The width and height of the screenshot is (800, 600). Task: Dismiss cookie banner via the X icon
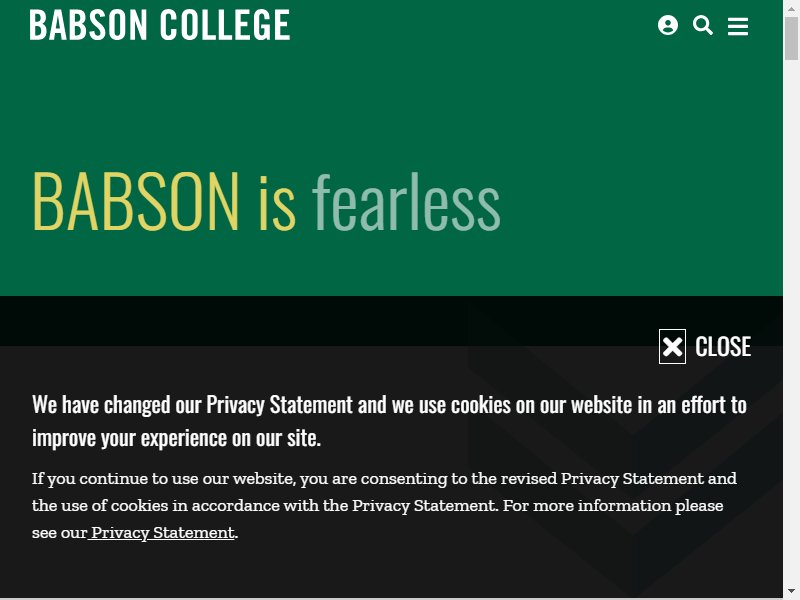[x=672, y=346]
